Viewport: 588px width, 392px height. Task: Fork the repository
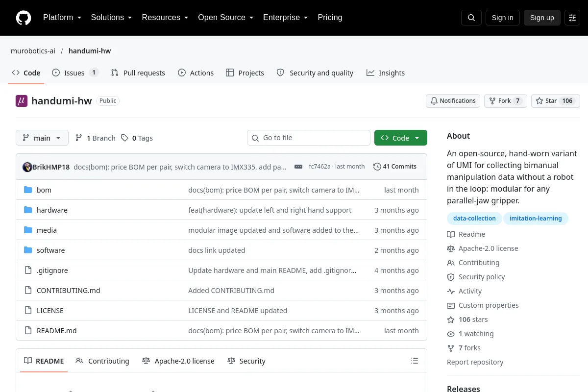pyautogui.click(x=506, y=101)
